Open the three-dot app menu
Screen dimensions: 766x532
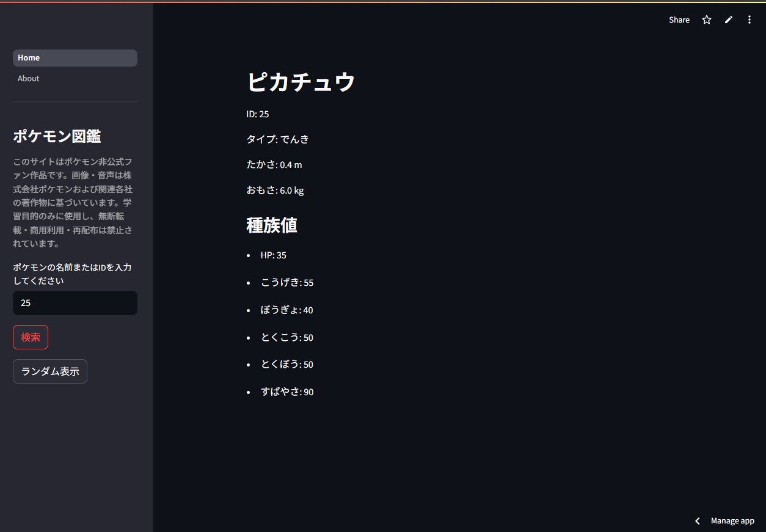tap(750, 20)
